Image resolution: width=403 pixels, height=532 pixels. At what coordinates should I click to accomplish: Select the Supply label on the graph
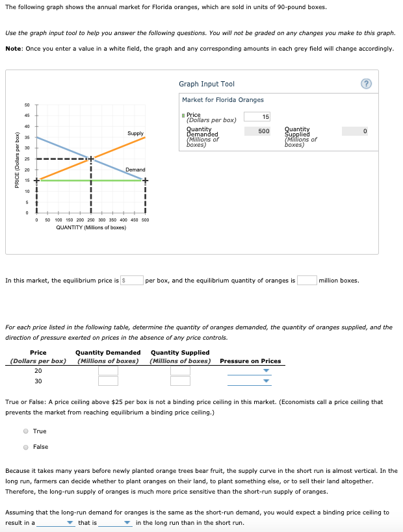click(x=135, y=134)
